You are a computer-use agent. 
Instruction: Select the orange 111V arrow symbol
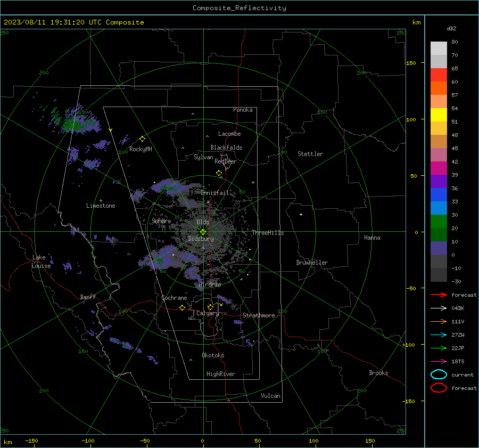(439, 321)
